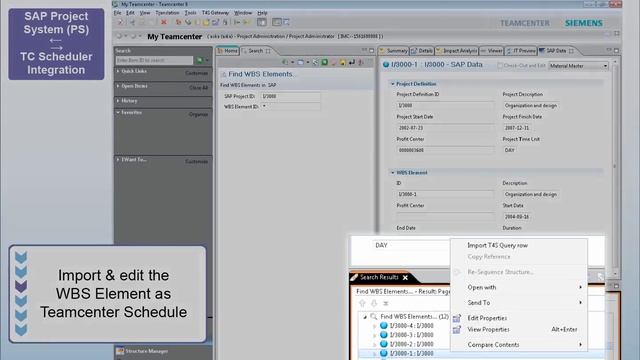
Task: Click Customize link next to I Want To
Action: click(x=197, y=162)
